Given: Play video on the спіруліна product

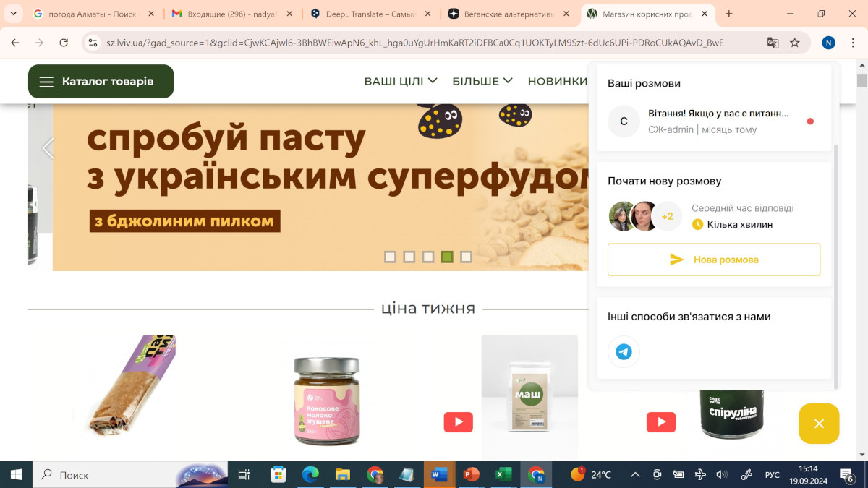Looking at the screenshot, I should coord(660,422).
